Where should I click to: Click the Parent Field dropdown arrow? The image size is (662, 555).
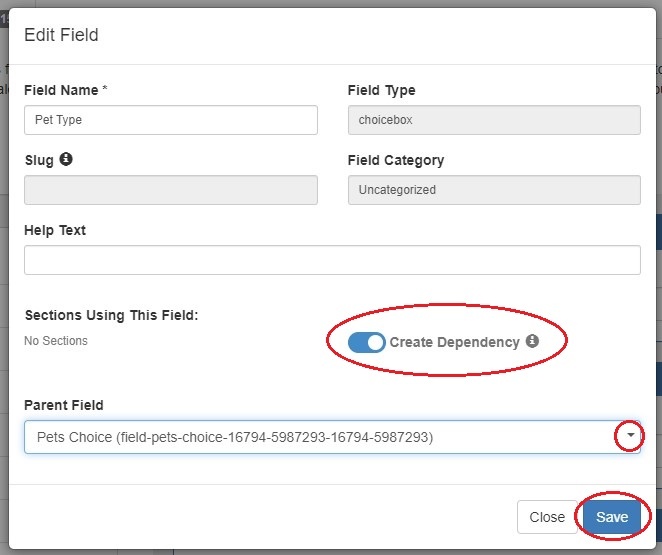(x=628, y=436)
